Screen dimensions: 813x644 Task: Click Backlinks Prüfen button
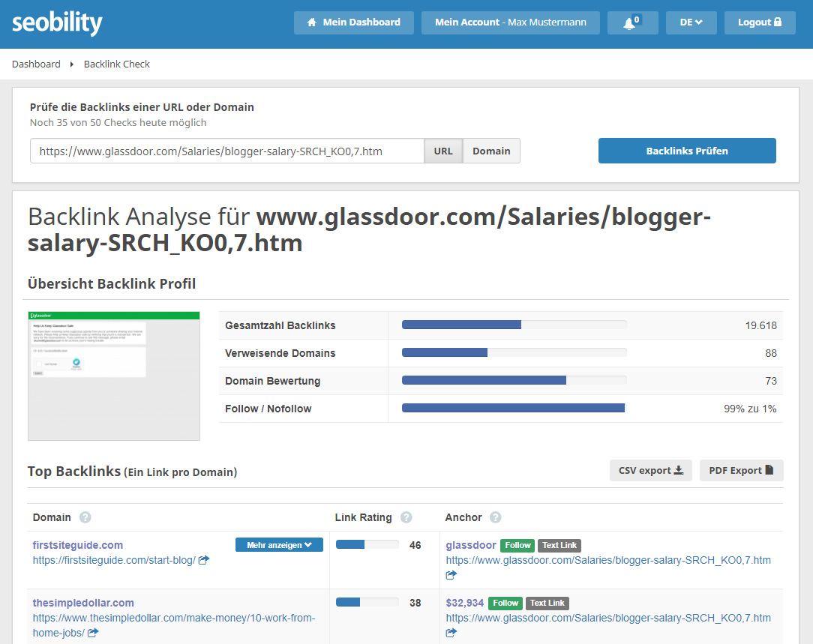pyautogui.click(x=687, y=151)
